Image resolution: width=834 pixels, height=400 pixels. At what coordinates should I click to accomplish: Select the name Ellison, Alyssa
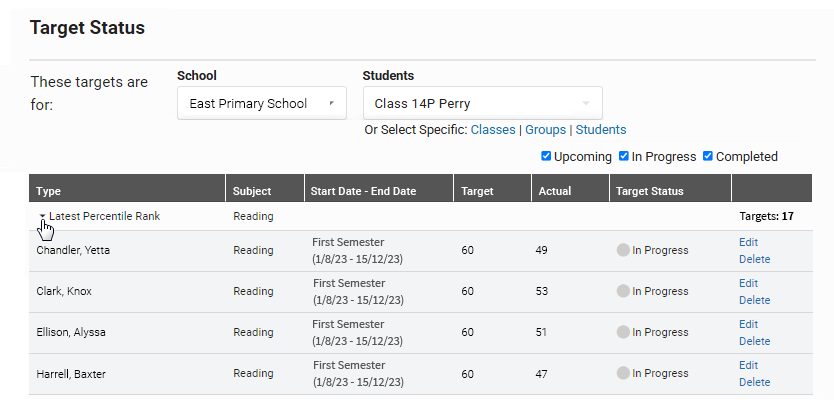tap(71, 332)
